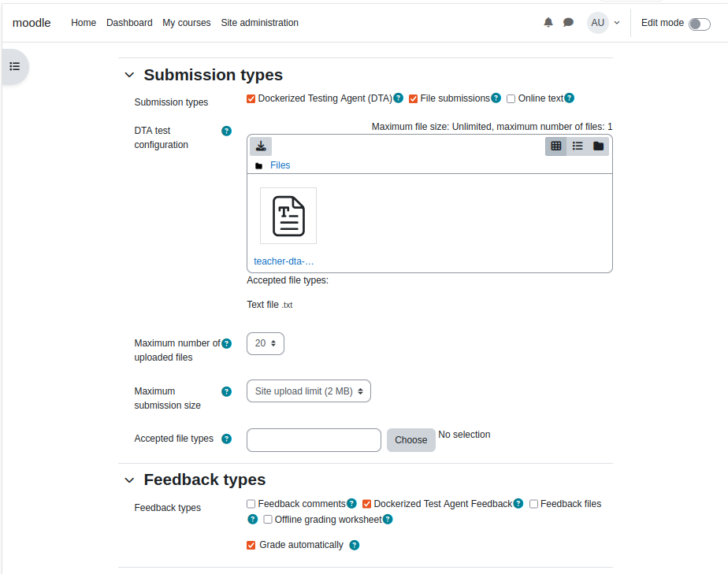Open Site administration from the navigation bar
Screen dimensions: 728x574
tap(259, 23)
